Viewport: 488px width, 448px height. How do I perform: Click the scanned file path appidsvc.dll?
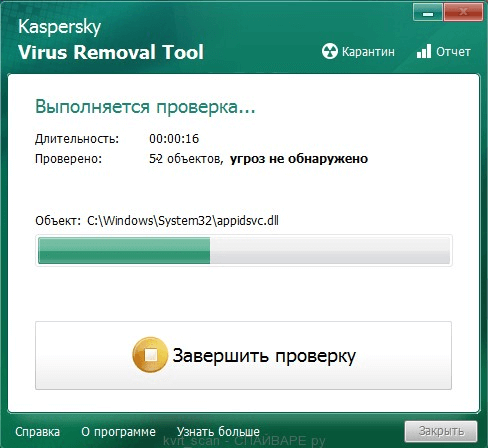[183, 221]
